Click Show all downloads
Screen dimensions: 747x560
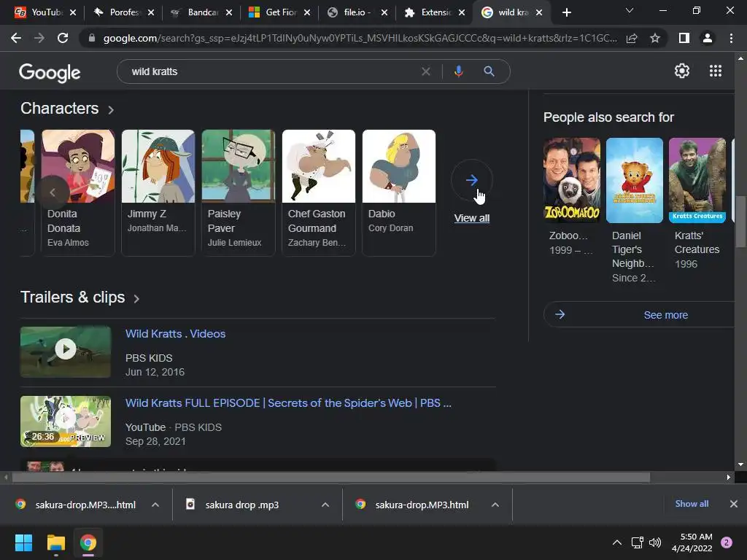pyautogui.click(x=692, y=504)
